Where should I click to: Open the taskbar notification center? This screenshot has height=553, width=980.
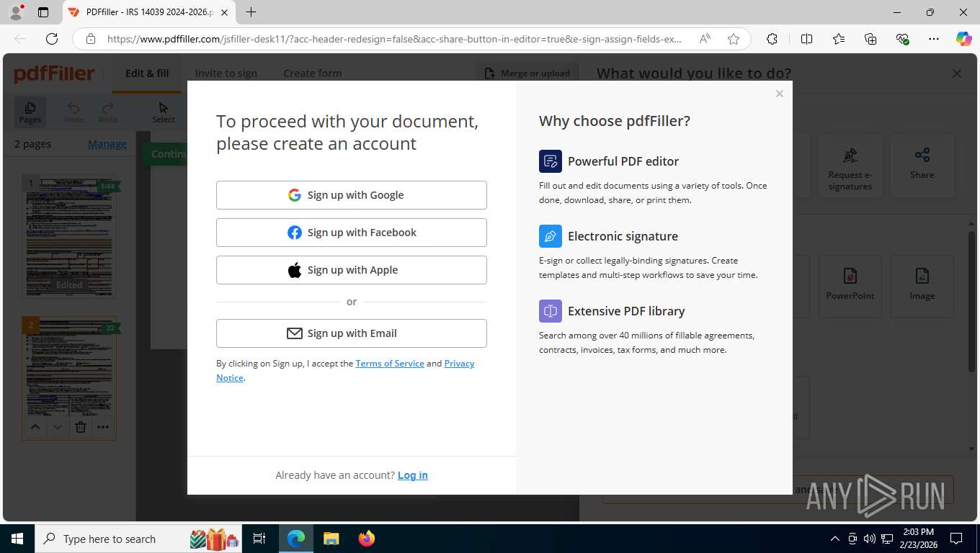click(x=957, y=539)
